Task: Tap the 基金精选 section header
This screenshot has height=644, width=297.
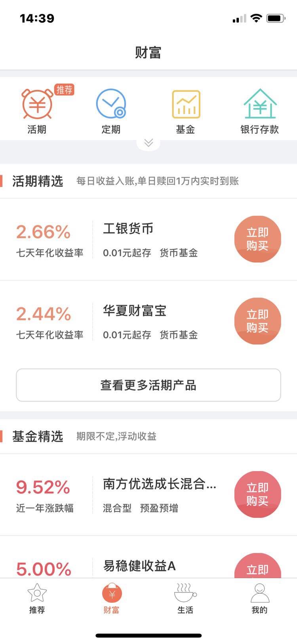Action: pos(38,437)
